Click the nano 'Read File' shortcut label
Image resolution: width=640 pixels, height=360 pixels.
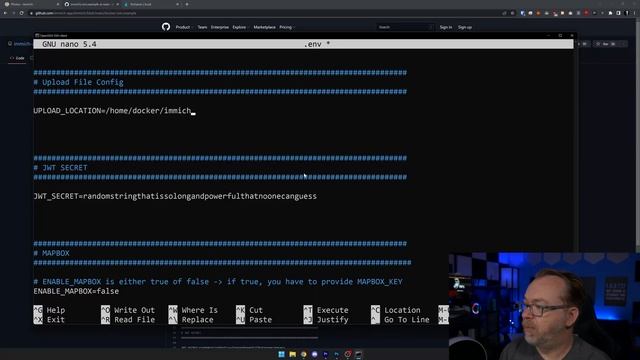[134, 320]
